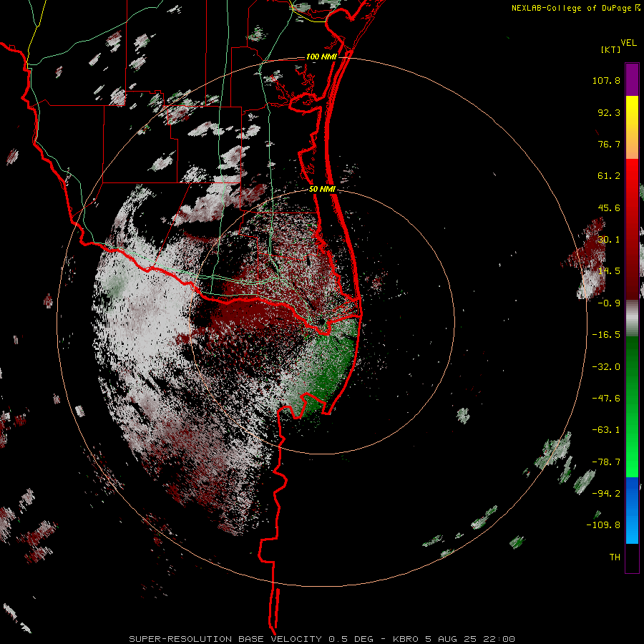Click the 45.6 velocity scale value
The height and width of the screenshot is (644, 644).
(609, 208)
